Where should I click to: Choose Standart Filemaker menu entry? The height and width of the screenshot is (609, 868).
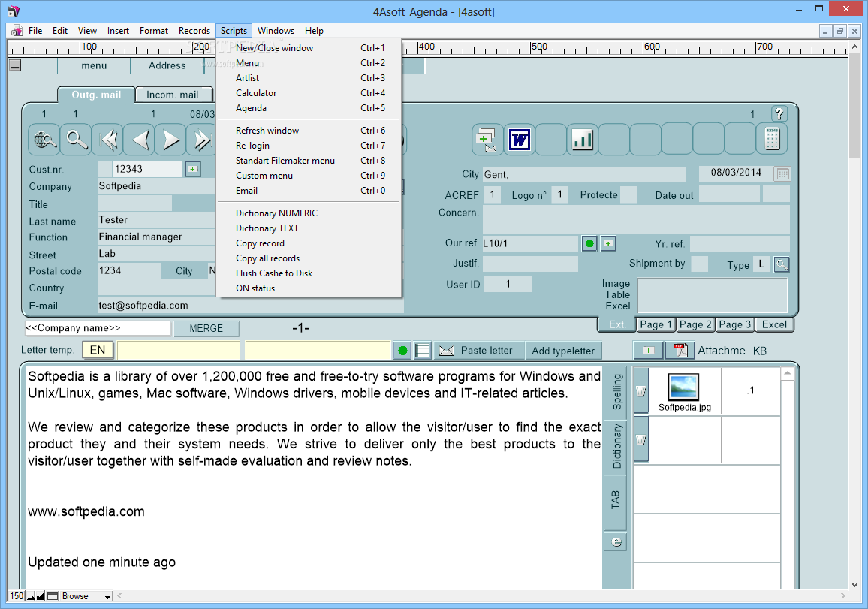(309, 161)
